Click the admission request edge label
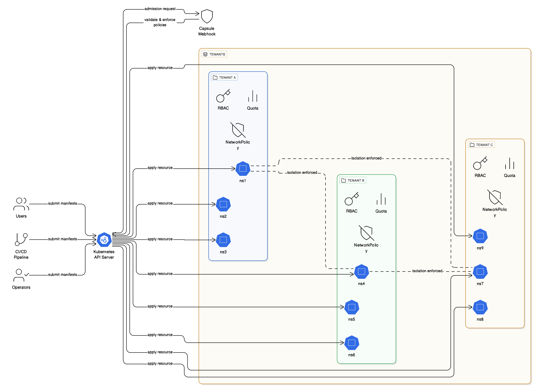This screenshot has height=392, width=539. tap(160, 9)
